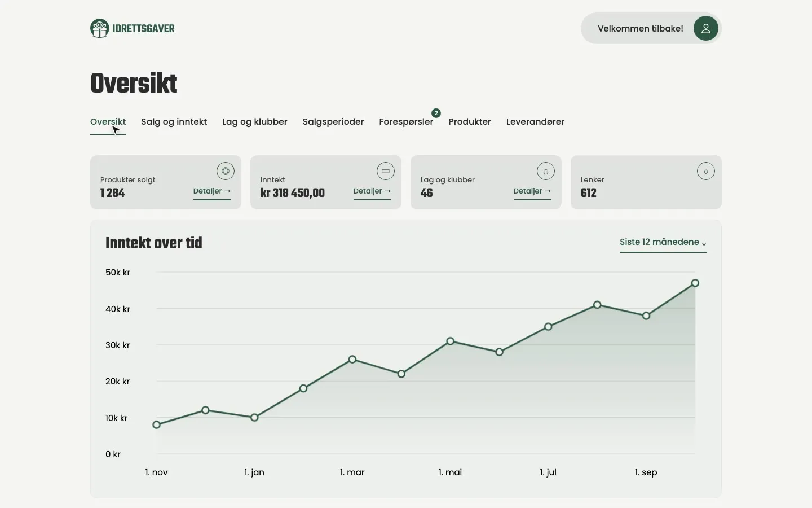The height and width of the screenshot is (508, 812).
Task: Open the Lag og klubber tab
Action: (x=255, y=122)
